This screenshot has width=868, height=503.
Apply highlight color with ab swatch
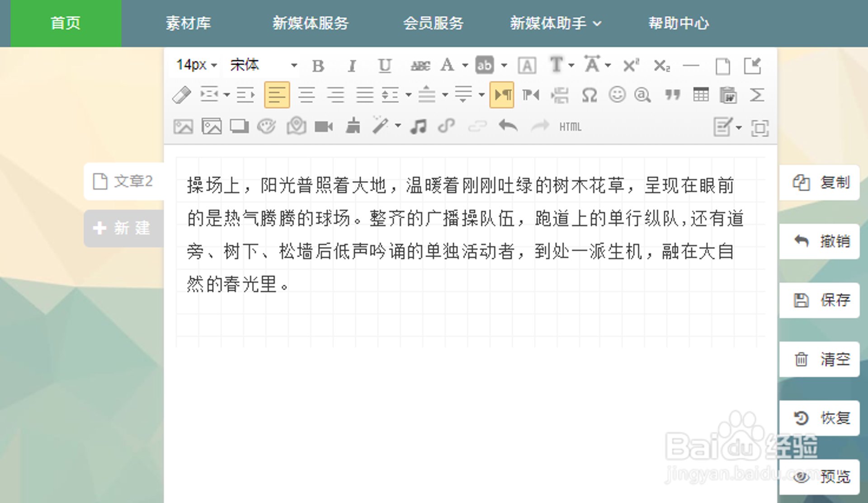[485, 65]
